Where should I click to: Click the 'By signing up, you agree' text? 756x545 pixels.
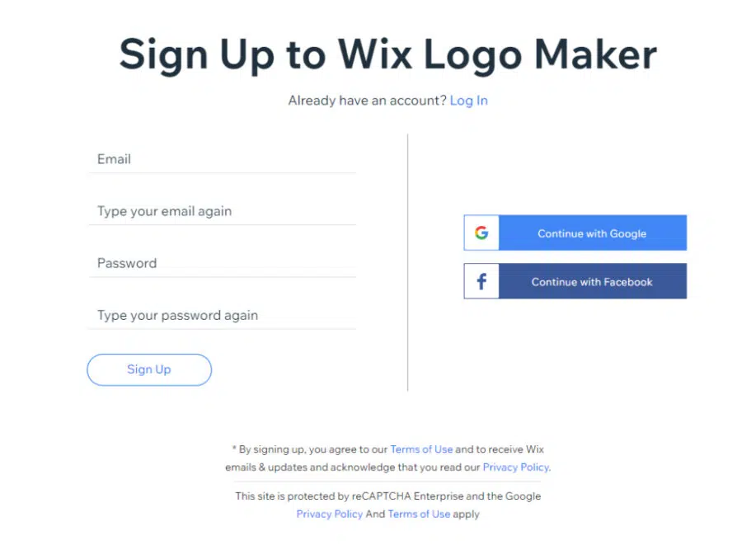(x=313, y=449)
